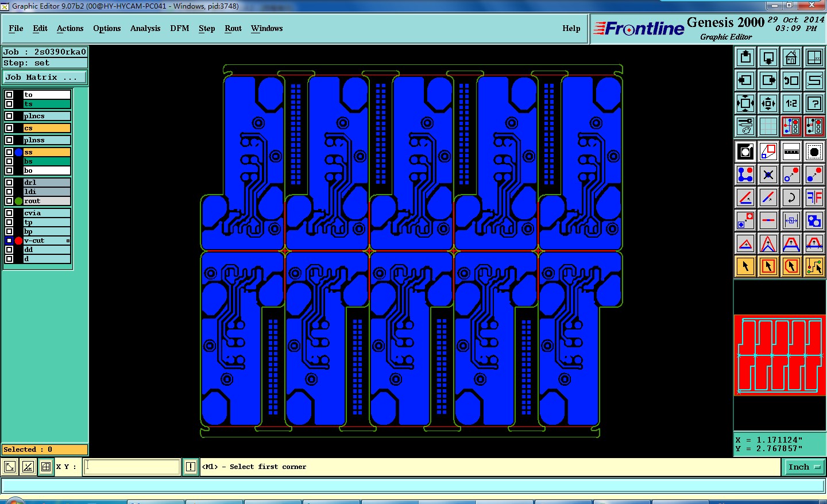
Task: Click the home view house icon
Action: click(791, 57)
